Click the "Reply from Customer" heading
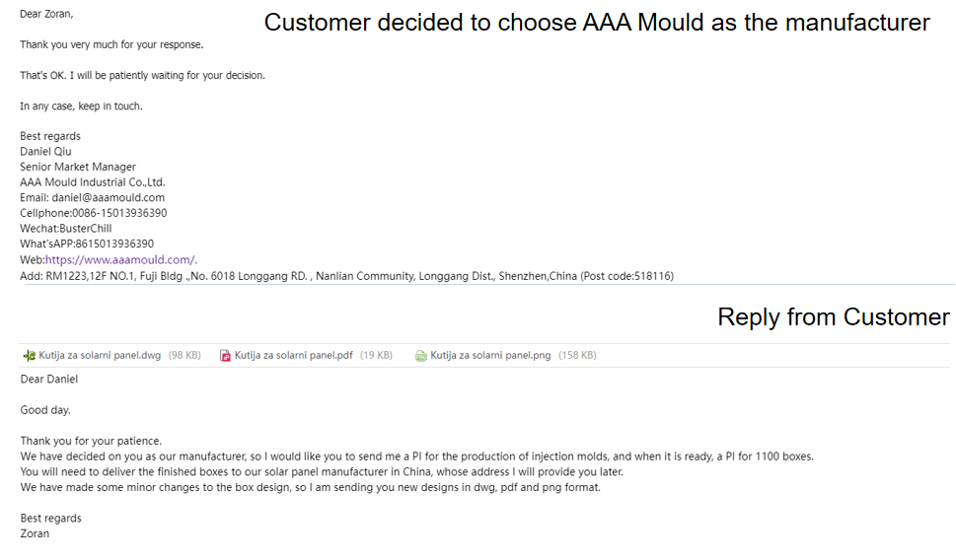Image resolution: width=956 pixels, height=560 pixels. coord(833,317)
